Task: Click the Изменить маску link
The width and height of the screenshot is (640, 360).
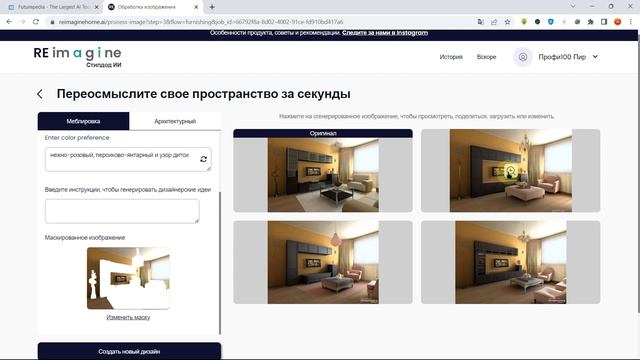Action: 128,317
